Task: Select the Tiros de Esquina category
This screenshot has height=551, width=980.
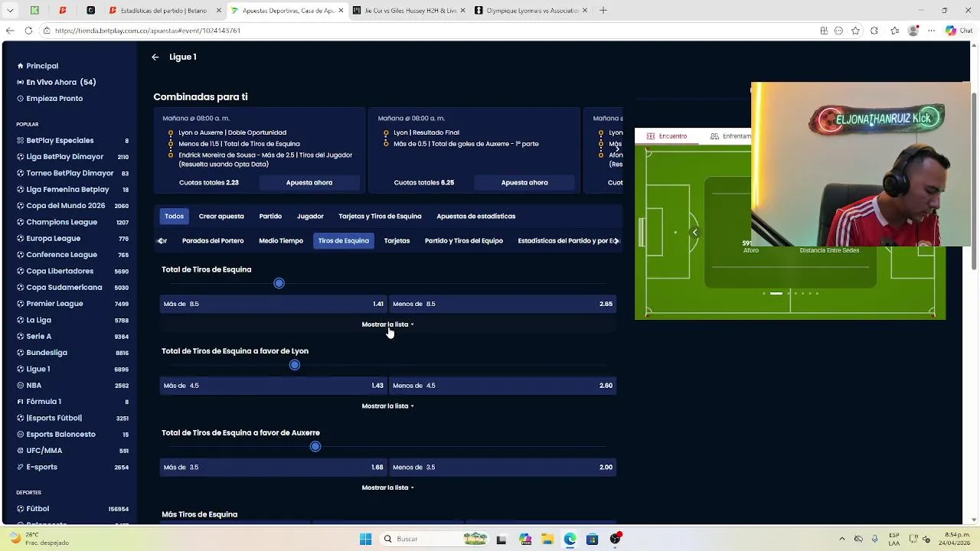Action: point(343,240)
